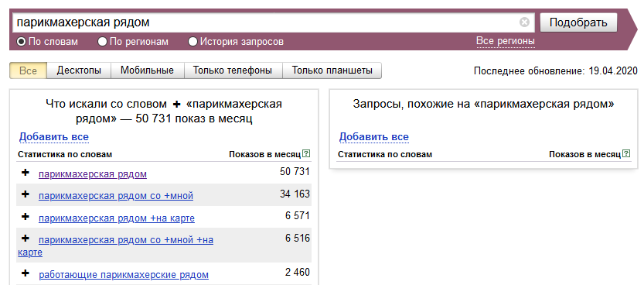Click the 'Запросы, похожие на' panel title

[x=483, y=104]
